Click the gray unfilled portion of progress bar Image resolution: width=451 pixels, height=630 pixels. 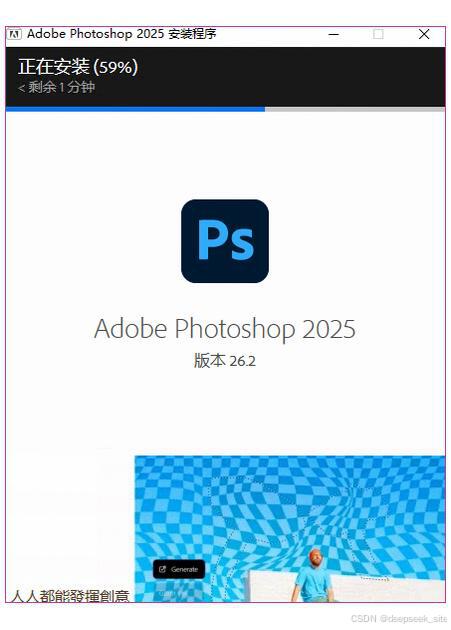coord(355,109)
